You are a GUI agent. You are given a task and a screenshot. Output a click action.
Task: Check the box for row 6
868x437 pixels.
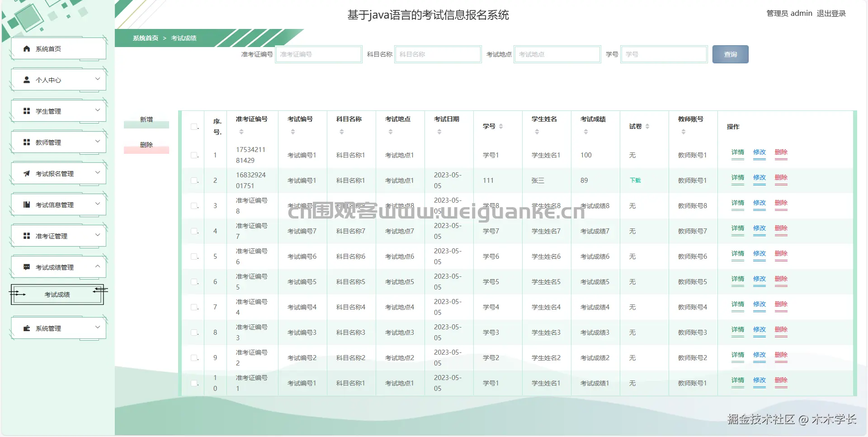click(x=194, y=282)
